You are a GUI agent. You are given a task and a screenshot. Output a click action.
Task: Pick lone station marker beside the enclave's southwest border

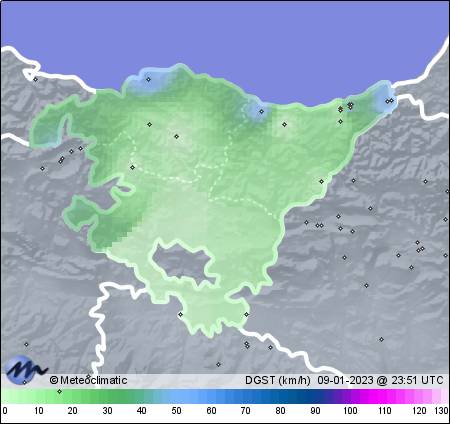pos(180,314)
